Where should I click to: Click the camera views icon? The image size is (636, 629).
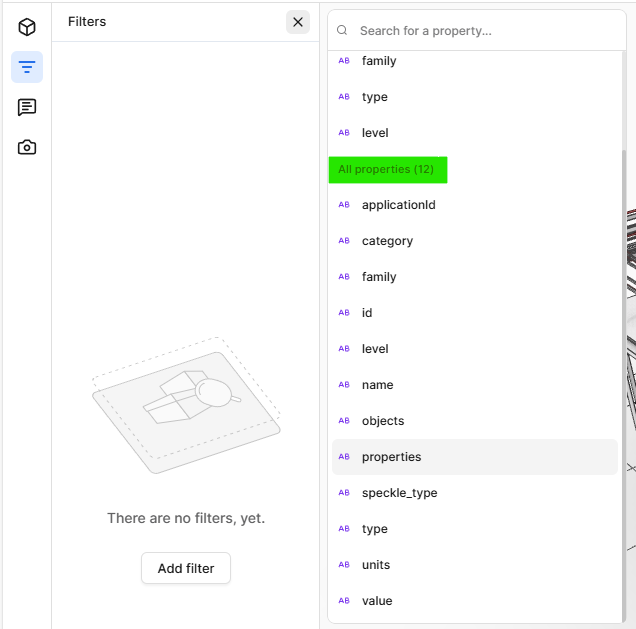[x=27, y=147]
